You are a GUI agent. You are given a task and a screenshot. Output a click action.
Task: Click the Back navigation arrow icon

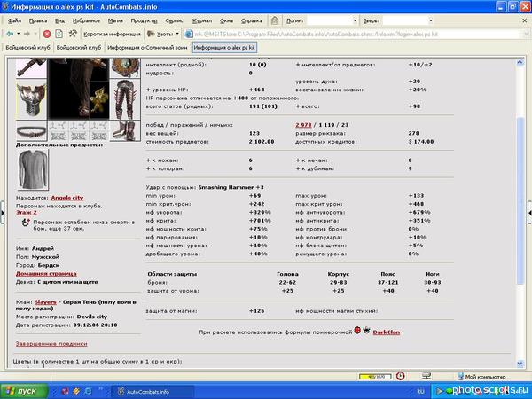pos(10,34)
